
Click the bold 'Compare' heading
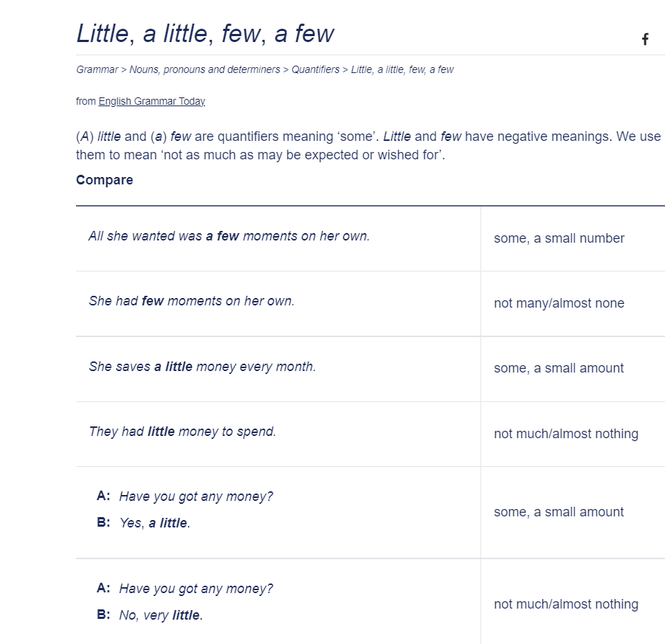click(x=104, y=180)
